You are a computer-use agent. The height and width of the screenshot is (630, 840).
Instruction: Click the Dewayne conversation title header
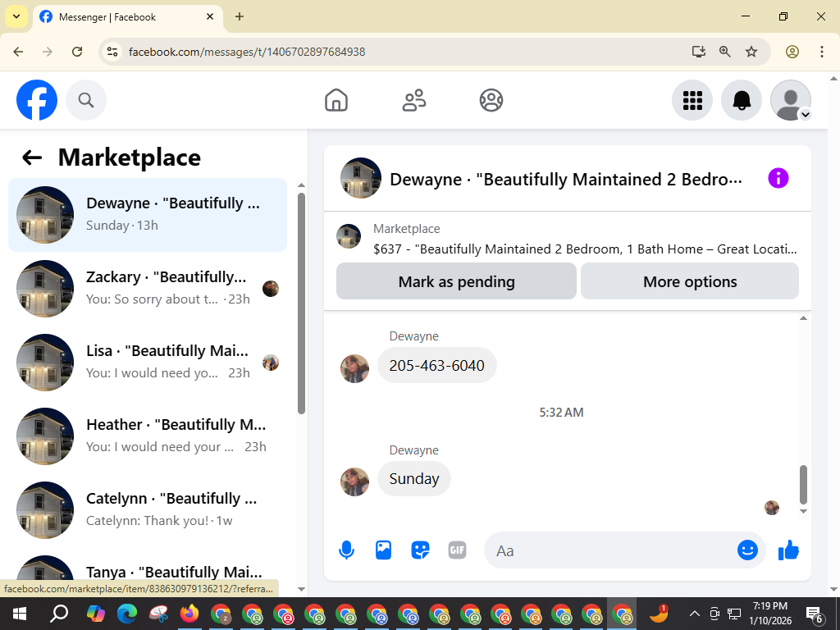(566, 179)
